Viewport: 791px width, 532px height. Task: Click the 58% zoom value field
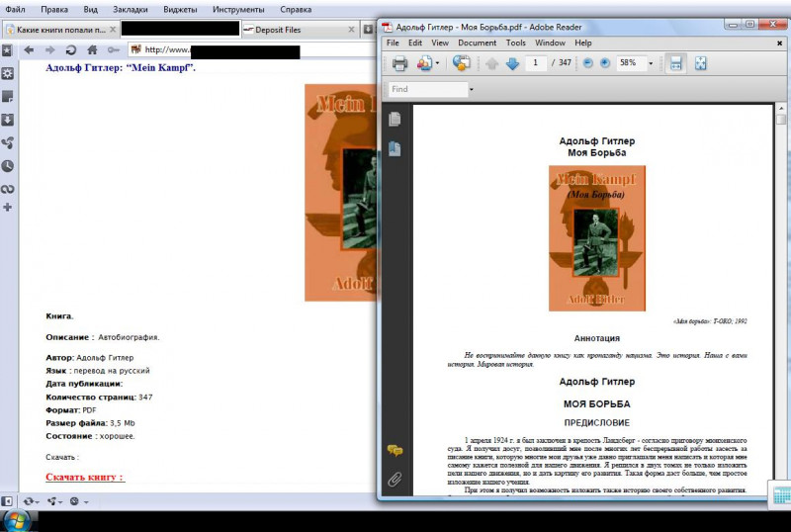click(x=630, y=63)
